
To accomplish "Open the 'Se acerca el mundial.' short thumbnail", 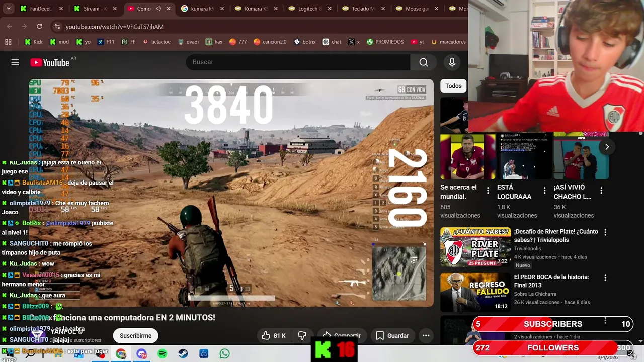I will point(467,156).
